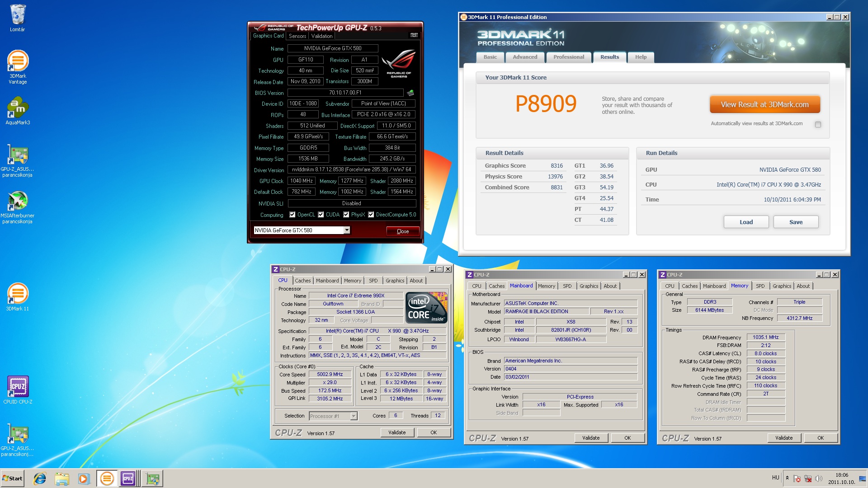
Task: Open the Advanced tab in 3DMark 11
Action: point(525,57)
